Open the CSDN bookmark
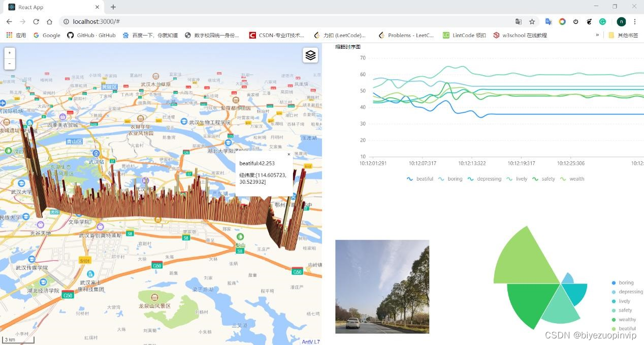Screen dimensions: 644x345 (277, 36)
